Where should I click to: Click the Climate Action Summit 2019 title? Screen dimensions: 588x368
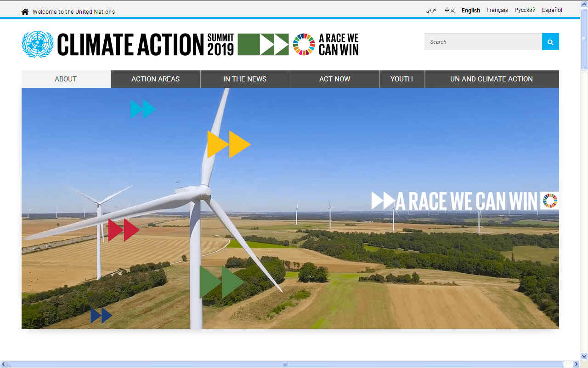coord(146,44)
